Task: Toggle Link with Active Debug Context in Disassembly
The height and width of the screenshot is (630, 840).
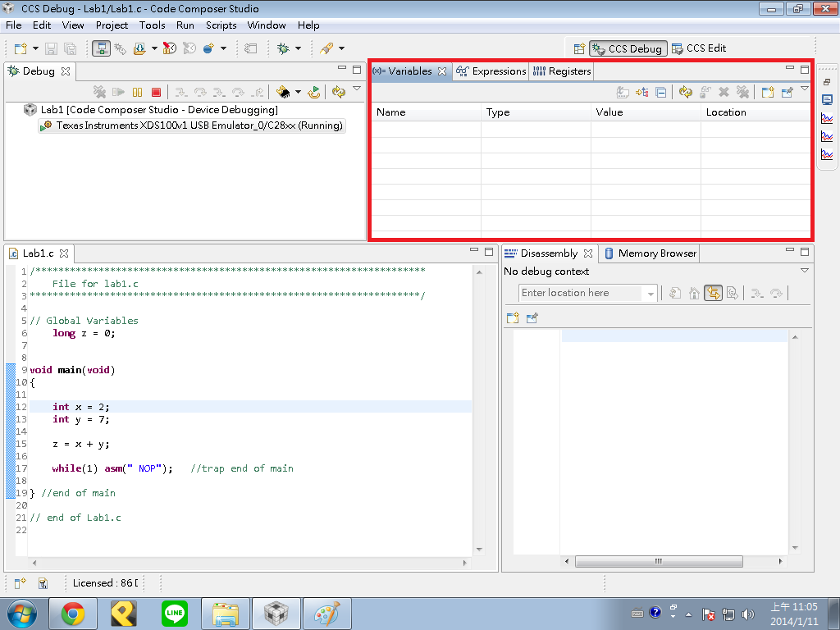Action: pos(713,293)
